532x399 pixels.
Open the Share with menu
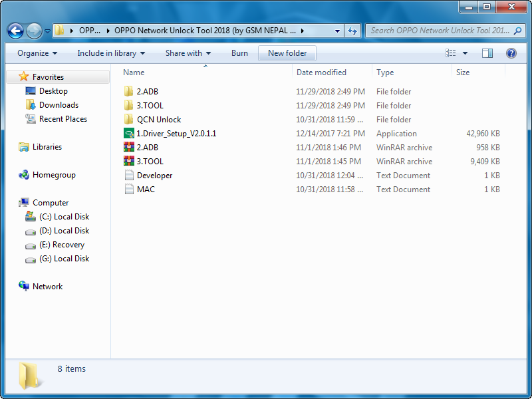tap(188, 53)
